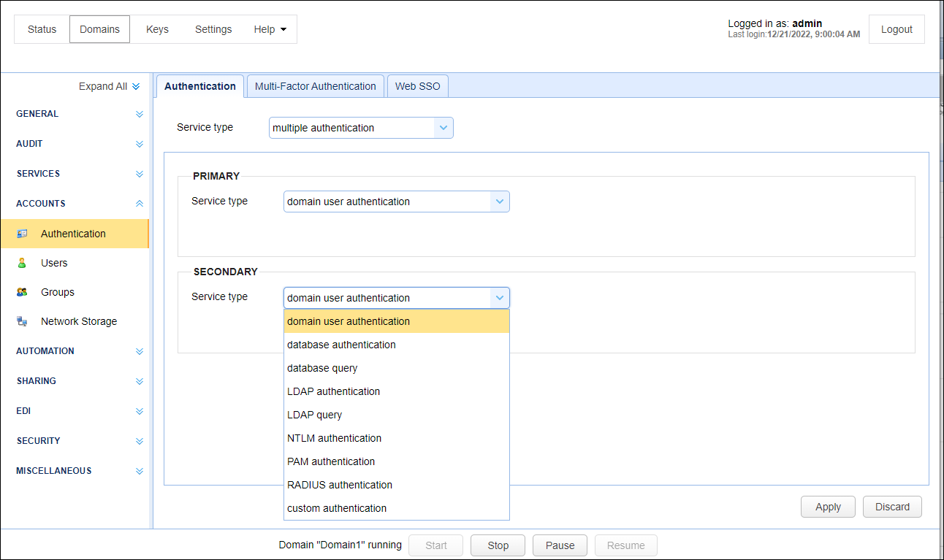Image resolution: width=944 pixels, height=560 pixels.
Task: Expand the GENERAL section
Action: tap(140, 115)
